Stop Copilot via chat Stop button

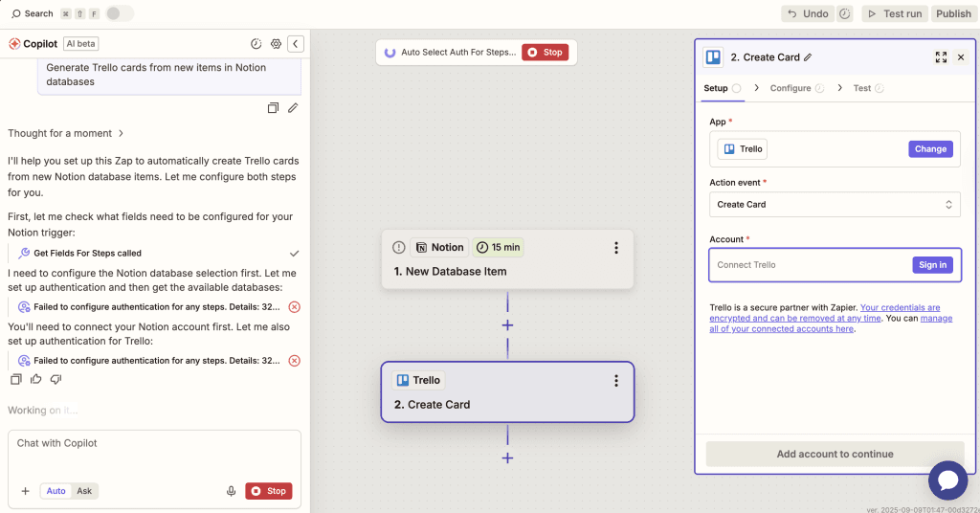click(269, 491)
